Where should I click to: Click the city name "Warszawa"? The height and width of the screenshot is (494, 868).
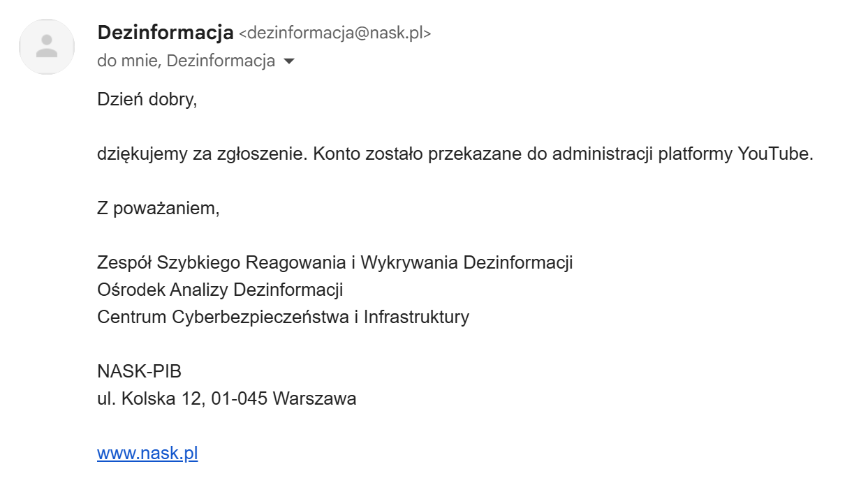[314, 399]
